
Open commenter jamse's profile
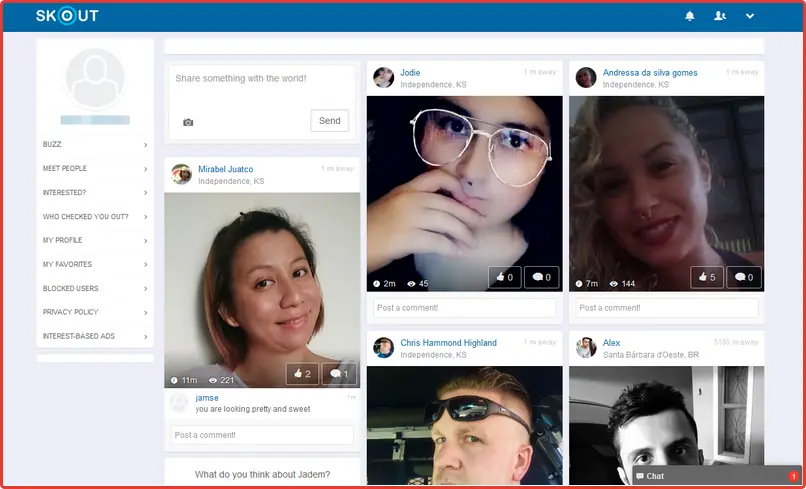pyautogui.click(x=207, y=398)
